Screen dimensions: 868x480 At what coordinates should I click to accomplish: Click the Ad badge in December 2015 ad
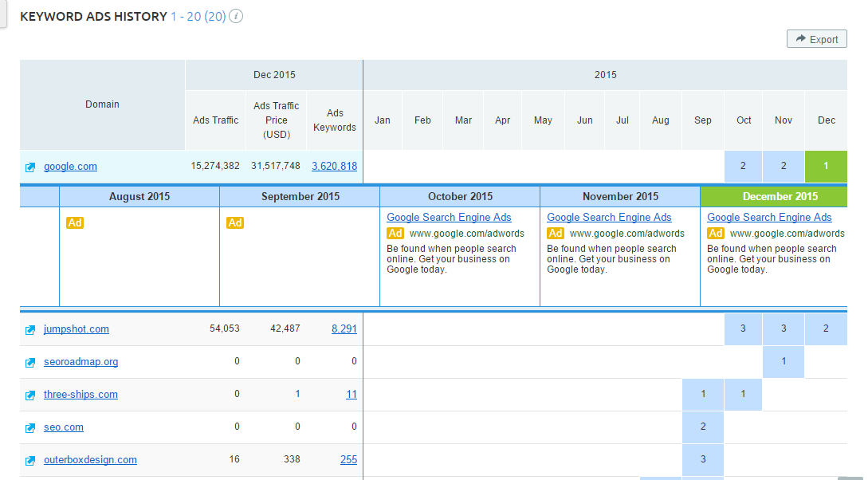(x=716, y=233)
